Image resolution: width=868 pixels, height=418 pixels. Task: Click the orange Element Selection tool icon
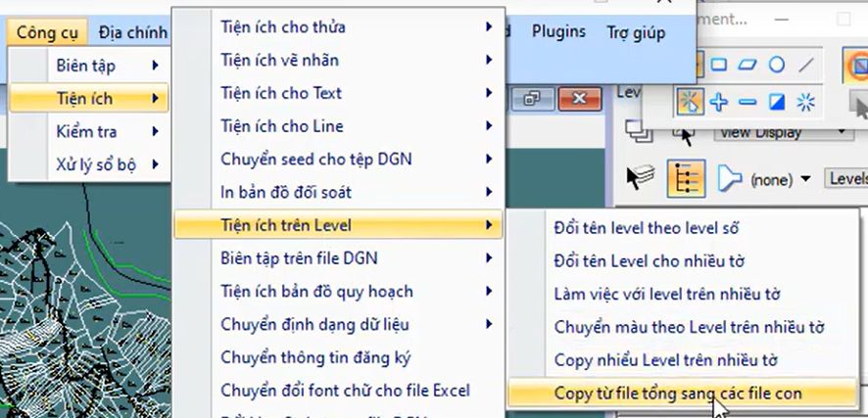[856, 66]
